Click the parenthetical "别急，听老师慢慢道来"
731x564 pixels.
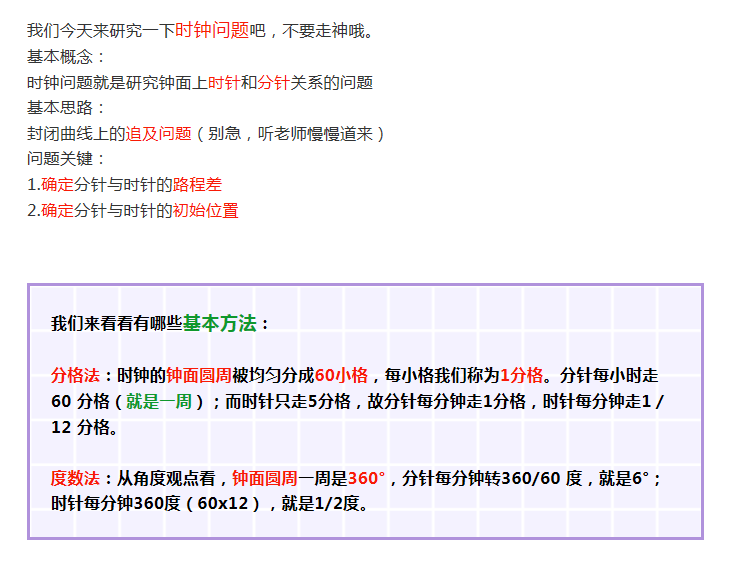click(290, 134)
